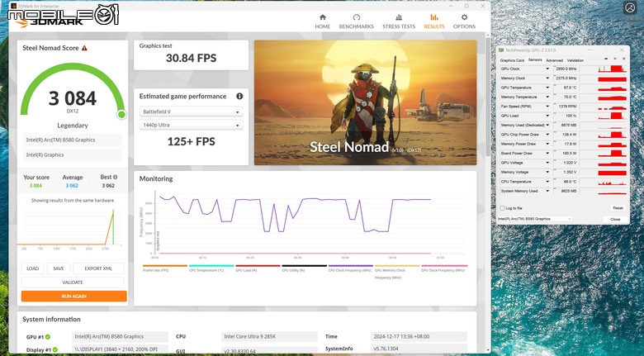The height and width of the screenshot is (356, 644).
Task: Open the HOME section in 3DMark
Action: (x=322, y=21)
